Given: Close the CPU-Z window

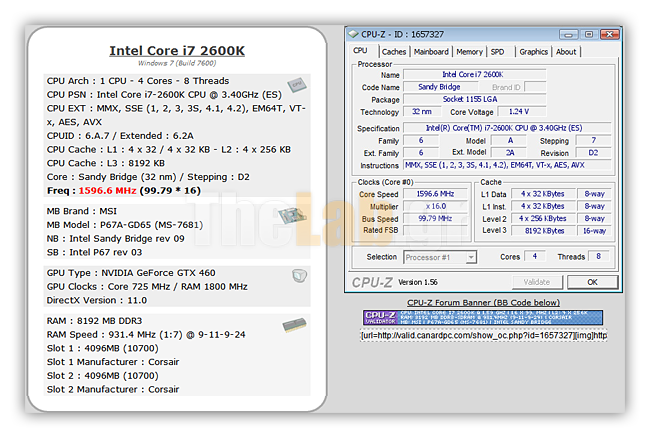Looking at the screenshot, I should (609, 35).
